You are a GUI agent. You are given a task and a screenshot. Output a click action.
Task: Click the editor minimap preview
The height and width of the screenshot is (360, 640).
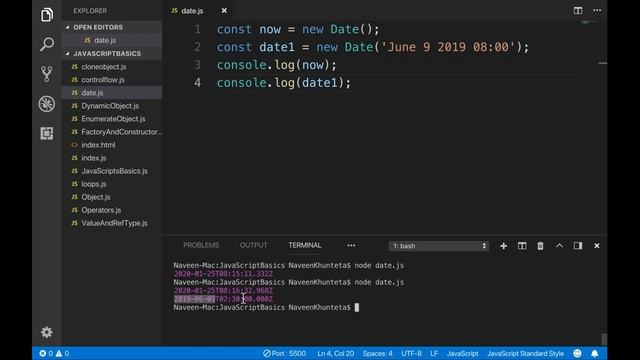590,22
